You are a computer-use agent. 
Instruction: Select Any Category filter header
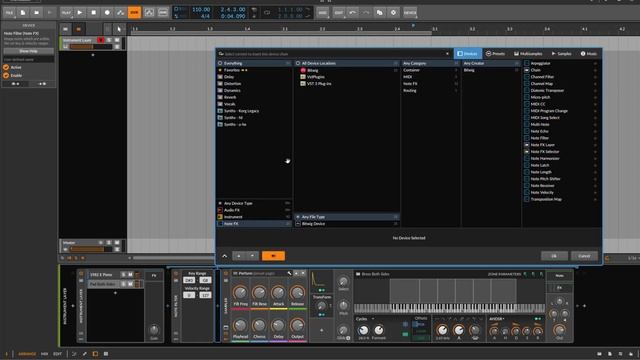click(431, 63)
